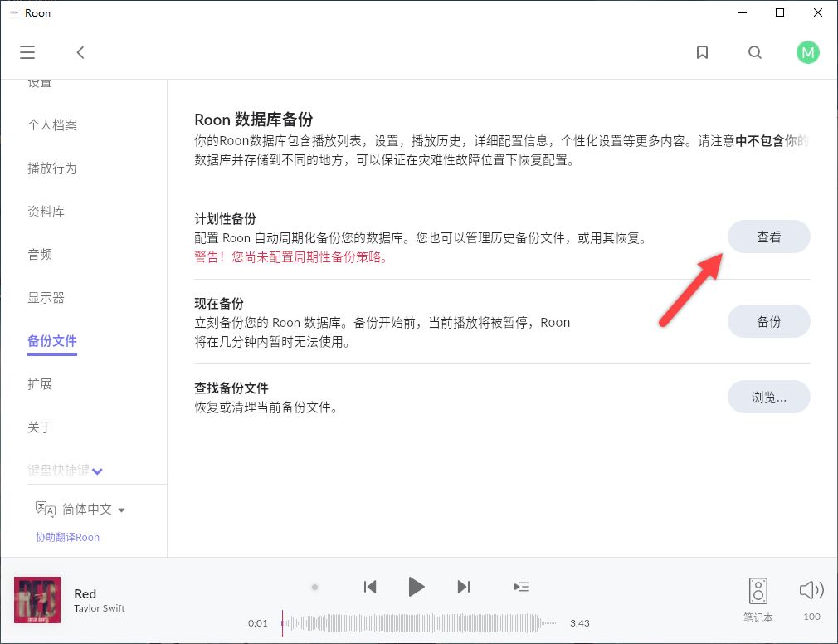Image resolution: width=838 pixels, height=644 pixels.
Task: Minimize the Roon window
Action: (x=743, y=12)
